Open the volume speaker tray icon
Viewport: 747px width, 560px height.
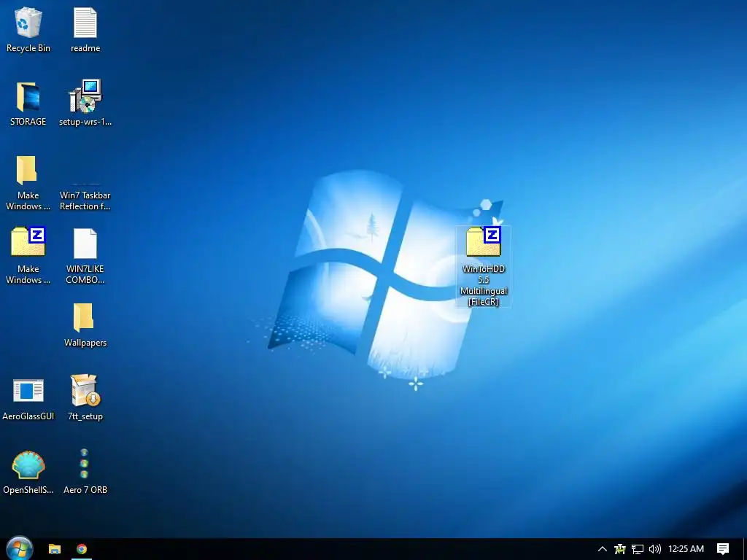[x=655, y=549]
